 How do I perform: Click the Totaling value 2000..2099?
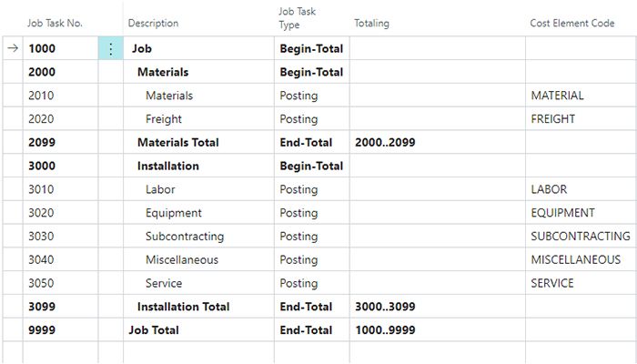pyautogui.click(x=385, y=143)
